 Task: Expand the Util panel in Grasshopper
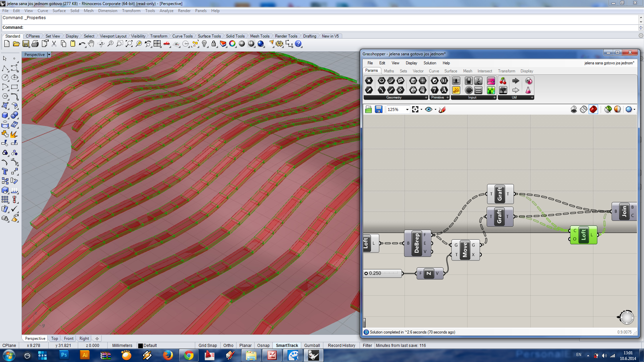click(532, 98)
